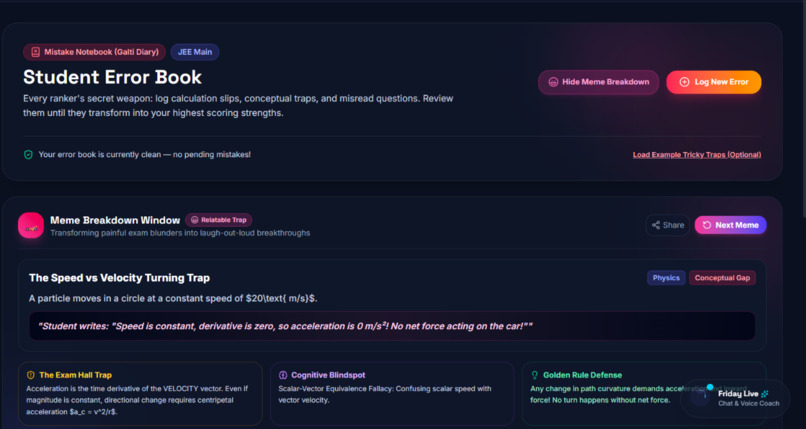Click the Relatable Trap badge
This screenshot has height=429, width=806.
[x=218, y=220]
